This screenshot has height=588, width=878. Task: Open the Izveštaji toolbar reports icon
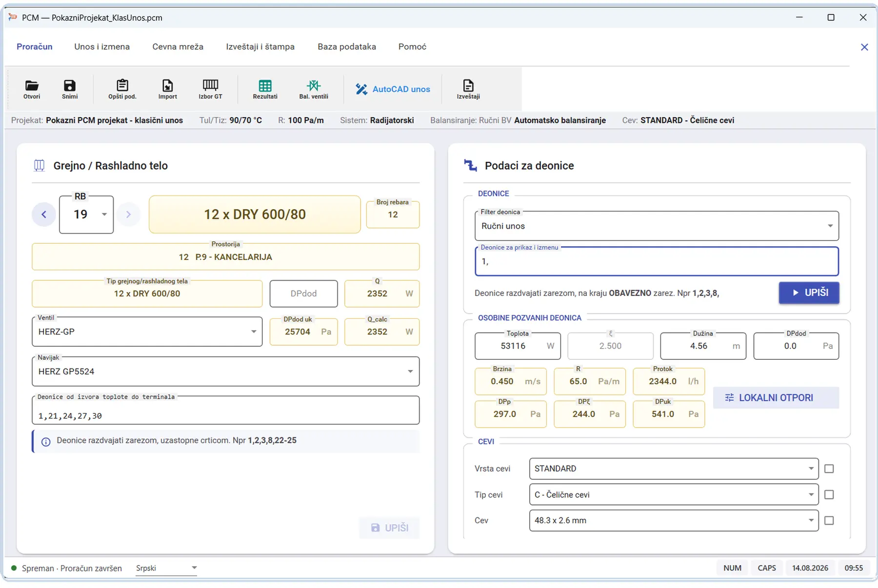coord(468,89)
